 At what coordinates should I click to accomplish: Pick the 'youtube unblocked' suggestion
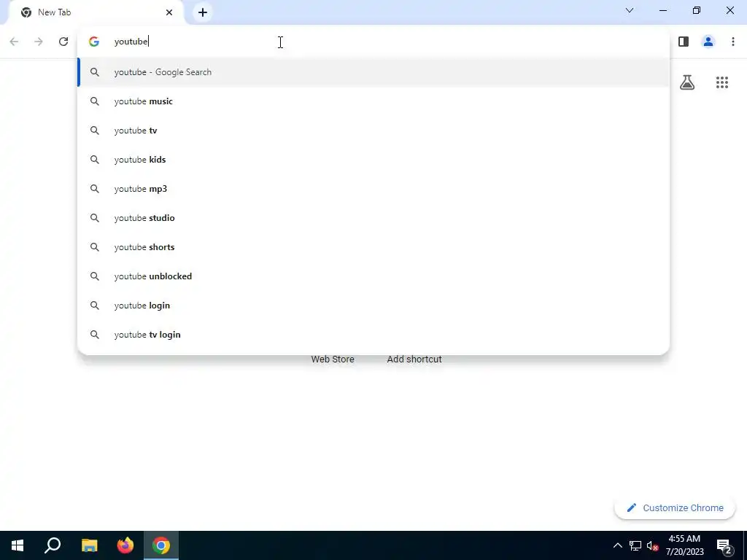tap(373, 276)
